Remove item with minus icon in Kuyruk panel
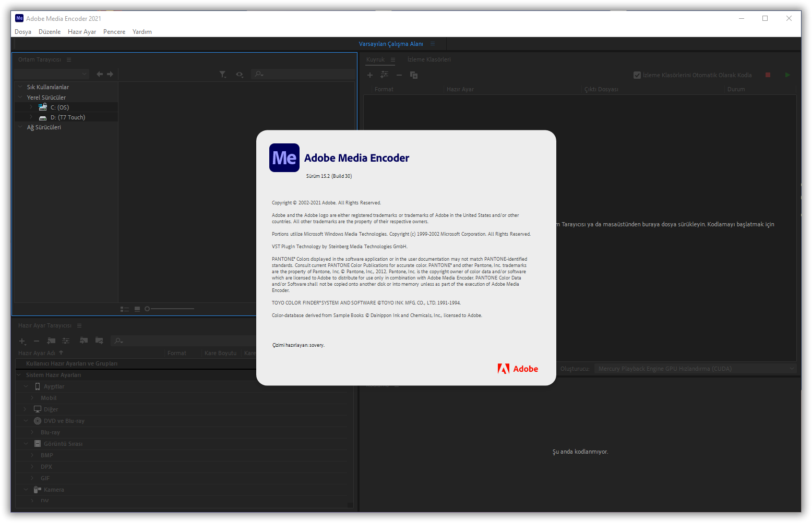 399,75
